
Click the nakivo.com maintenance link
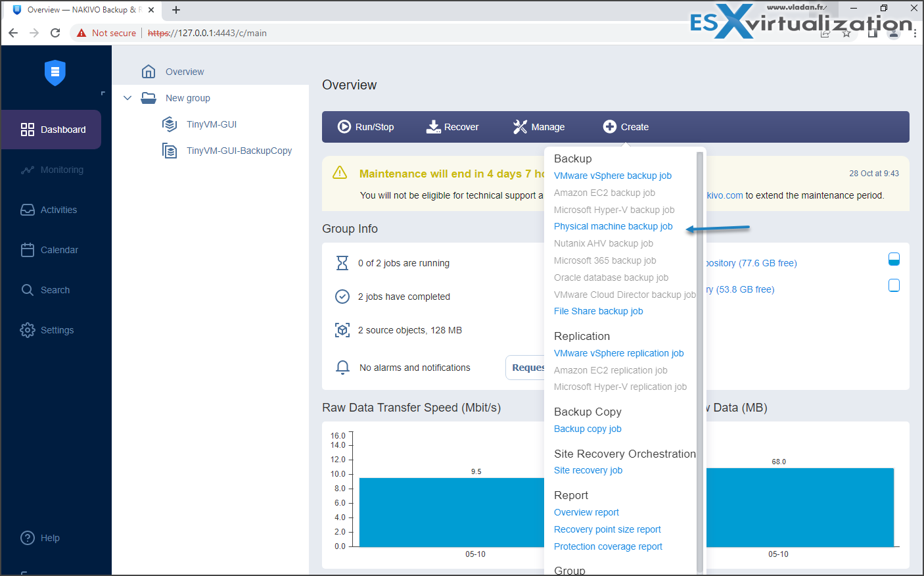(x=725, y=195)
